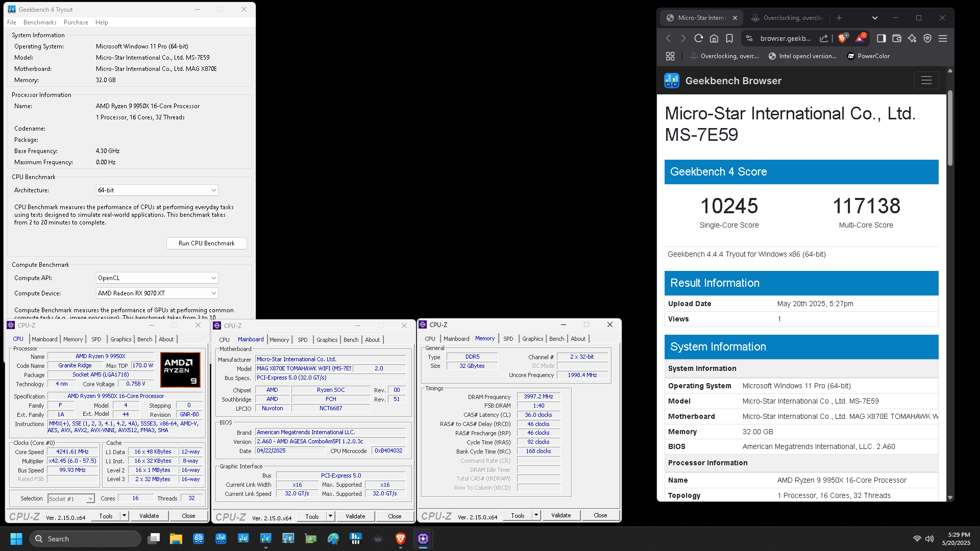The width and height of the screenshot is (980, 551).
Task: Open the Architecture 64-bit dropdown
Action: pyautogui.click(x=157, y=190)
